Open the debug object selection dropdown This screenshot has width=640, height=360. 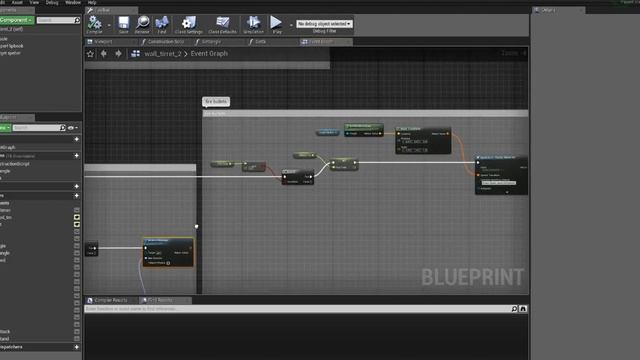[324, 24]
